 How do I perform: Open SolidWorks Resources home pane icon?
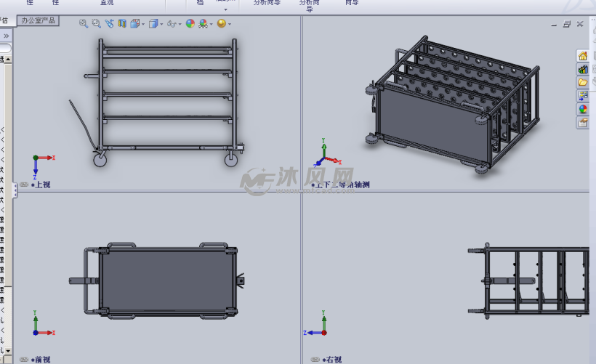(583, 56)
